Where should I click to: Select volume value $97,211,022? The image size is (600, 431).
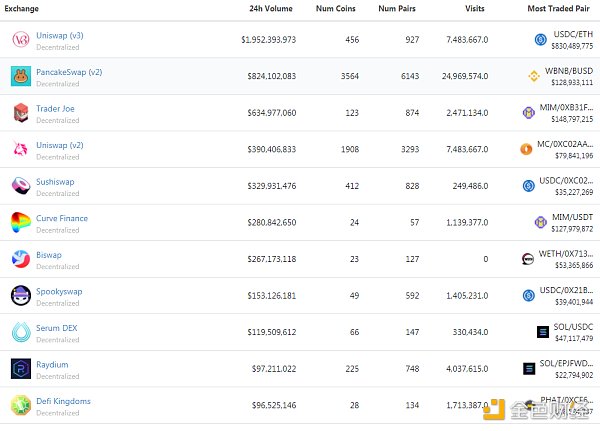[274, 369]
